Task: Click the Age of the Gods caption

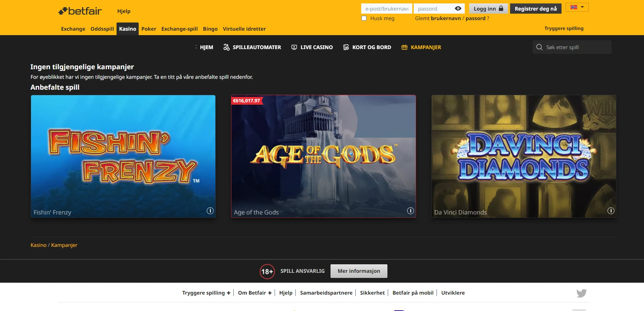Action: coord(256,212)
